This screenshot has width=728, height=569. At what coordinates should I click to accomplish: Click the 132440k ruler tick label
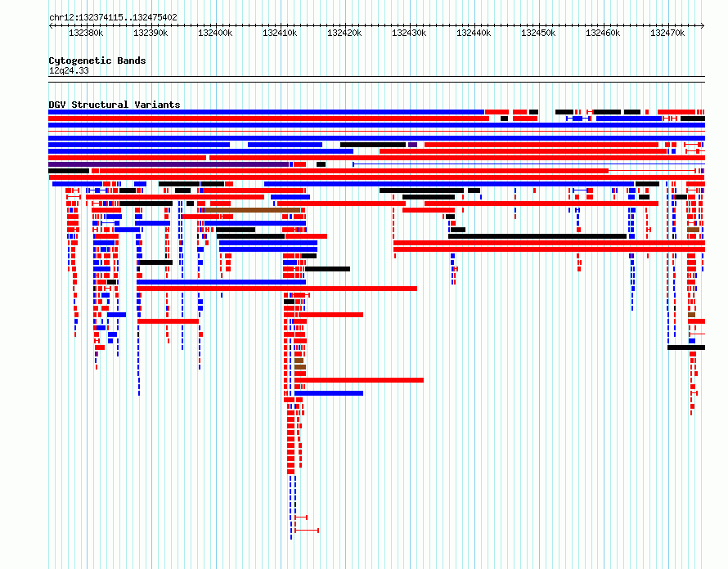(x=474, y=33)
